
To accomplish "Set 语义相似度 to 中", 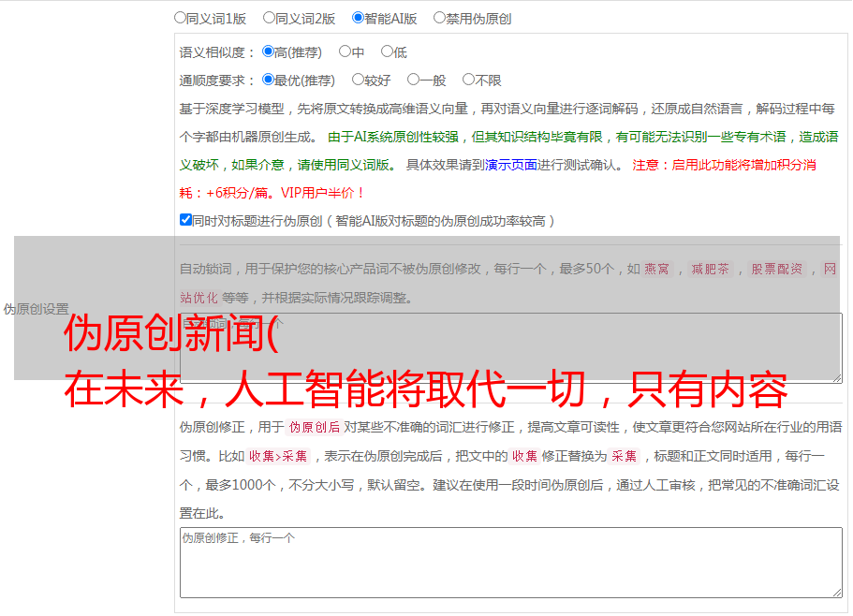I will coord(345,51).
